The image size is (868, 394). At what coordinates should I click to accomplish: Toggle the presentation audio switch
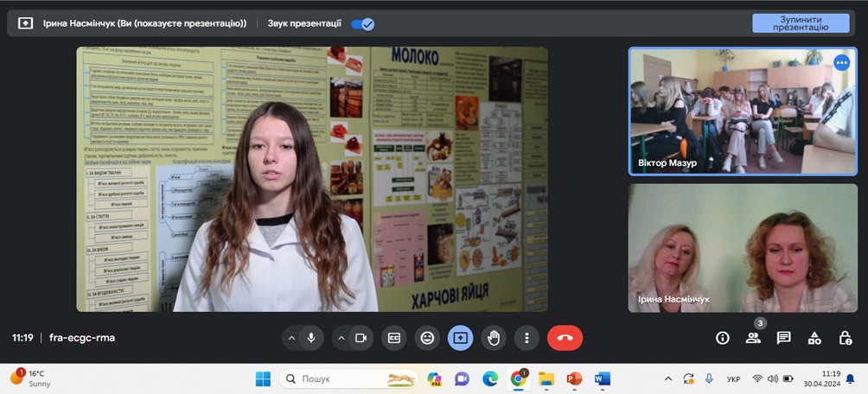(362, 23)
